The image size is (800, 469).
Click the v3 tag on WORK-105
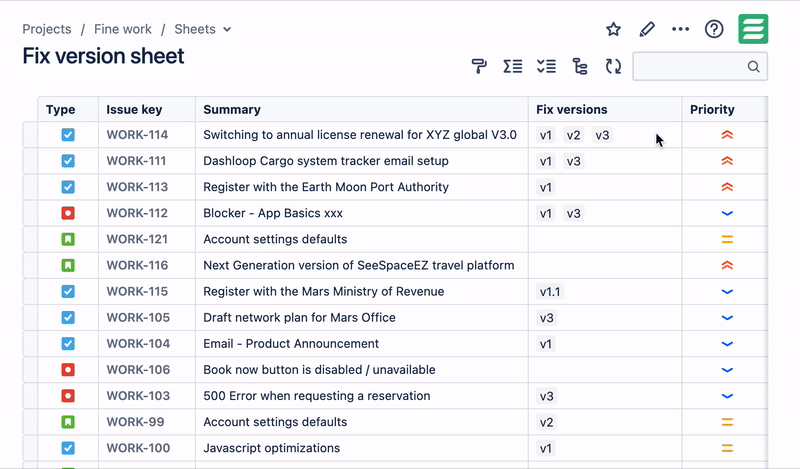coord(546,318)
